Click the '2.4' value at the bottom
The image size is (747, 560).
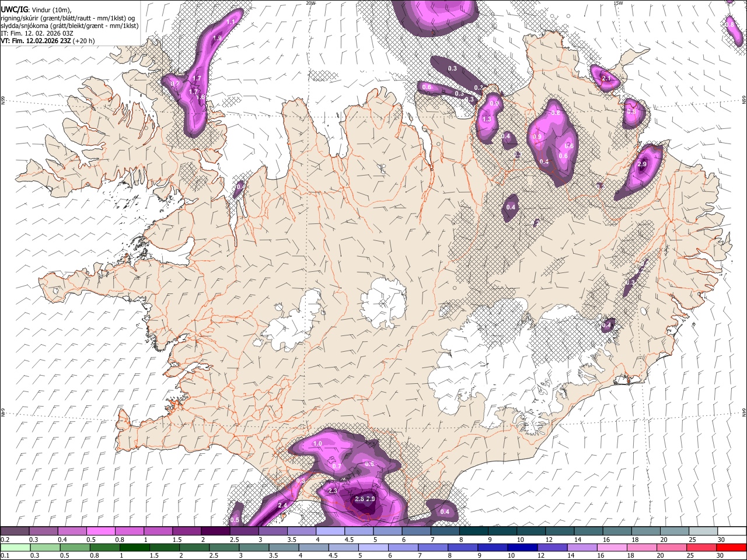[282, 505]
